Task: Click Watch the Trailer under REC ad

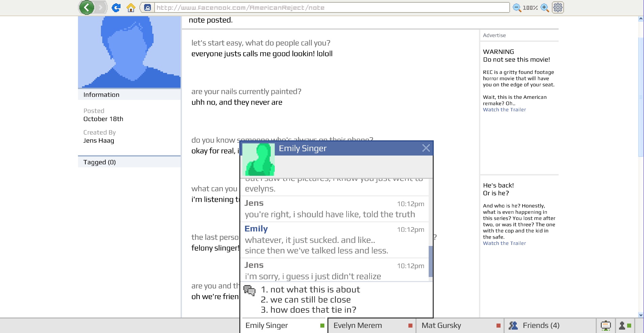Action: tap(504, 110)
